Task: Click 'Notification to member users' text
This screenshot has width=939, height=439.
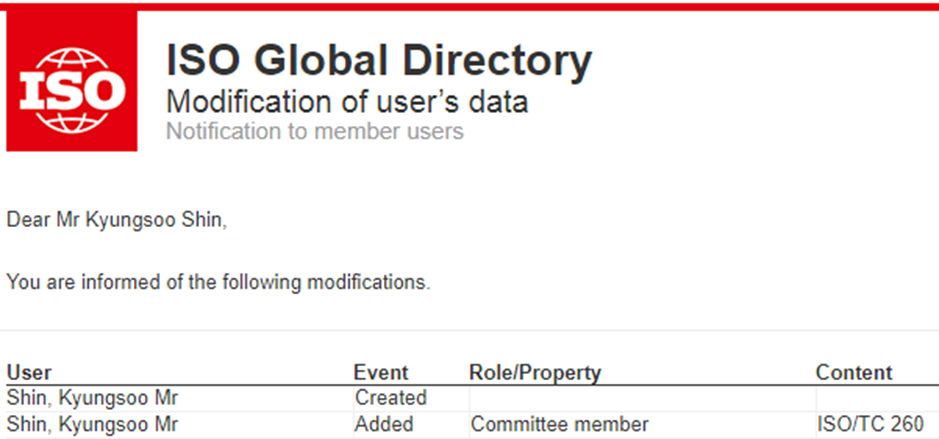Action: point(315,131)
